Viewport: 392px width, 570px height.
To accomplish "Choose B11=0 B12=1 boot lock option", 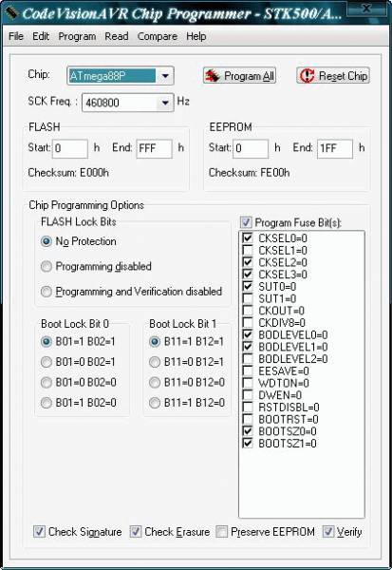I will (155, 362).
